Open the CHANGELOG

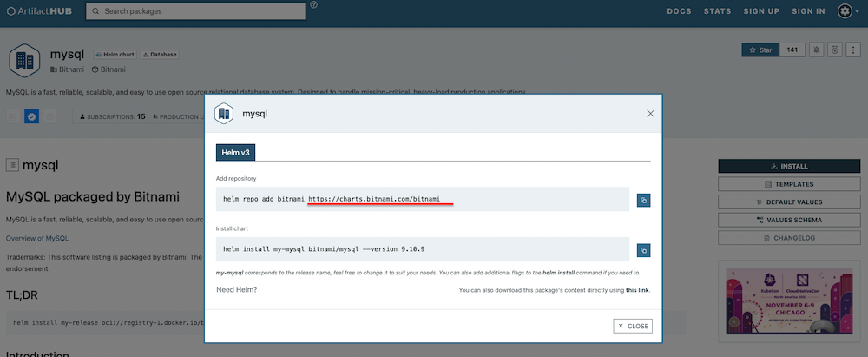point(789,238)
